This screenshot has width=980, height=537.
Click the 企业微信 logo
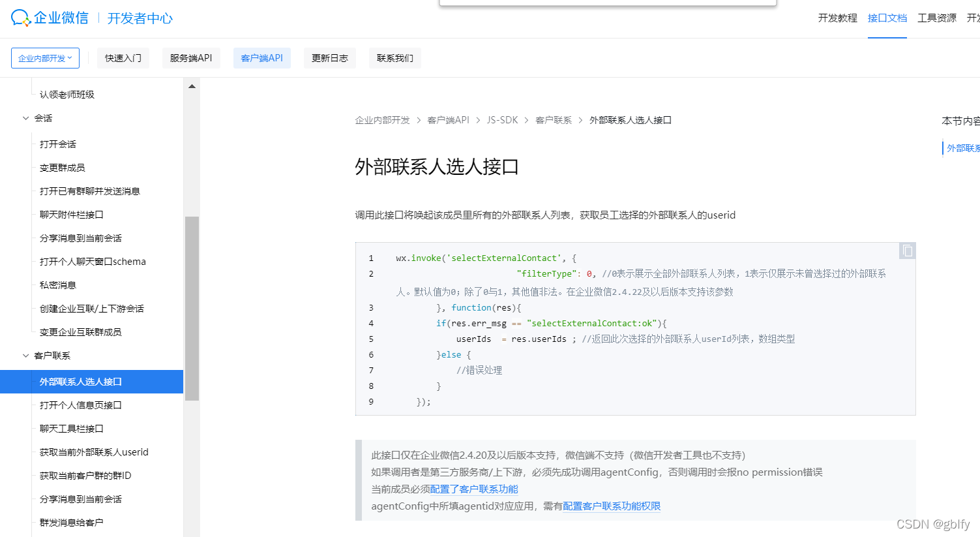50,17
